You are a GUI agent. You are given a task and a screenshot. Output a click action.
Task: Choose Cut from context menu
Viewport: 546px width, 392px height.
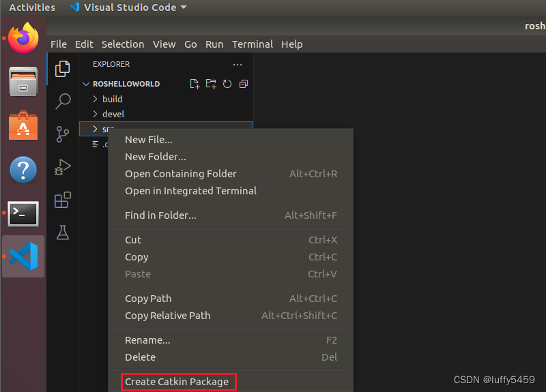point(231,240)
